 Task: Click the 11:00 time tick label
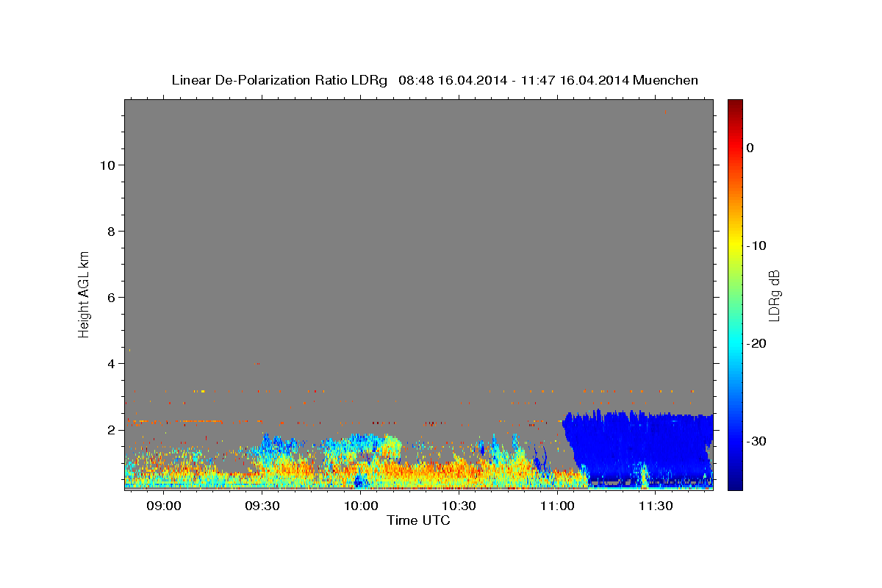[x=556, y=506]
